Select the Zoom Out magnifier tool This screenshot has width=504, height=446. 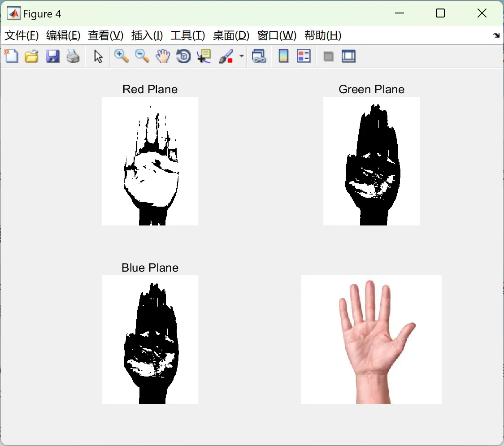click(x=142, y=56)
